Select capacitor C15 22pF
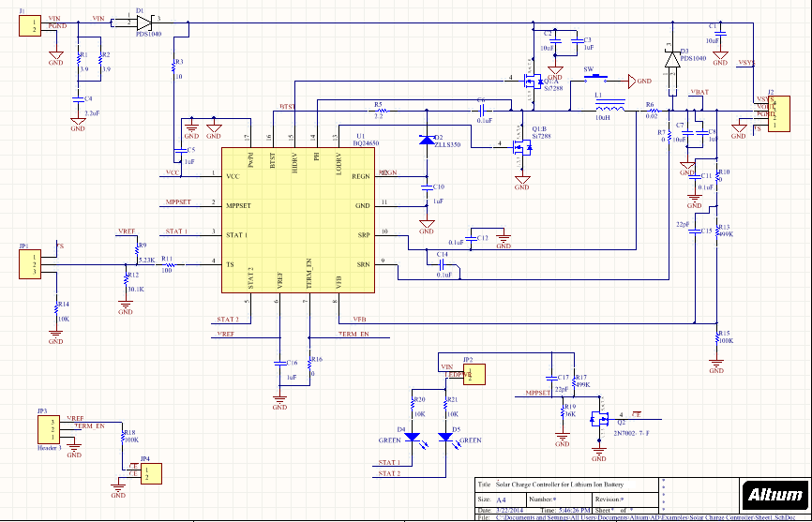This screenshot has width=812, height=522. pos(694,231)
